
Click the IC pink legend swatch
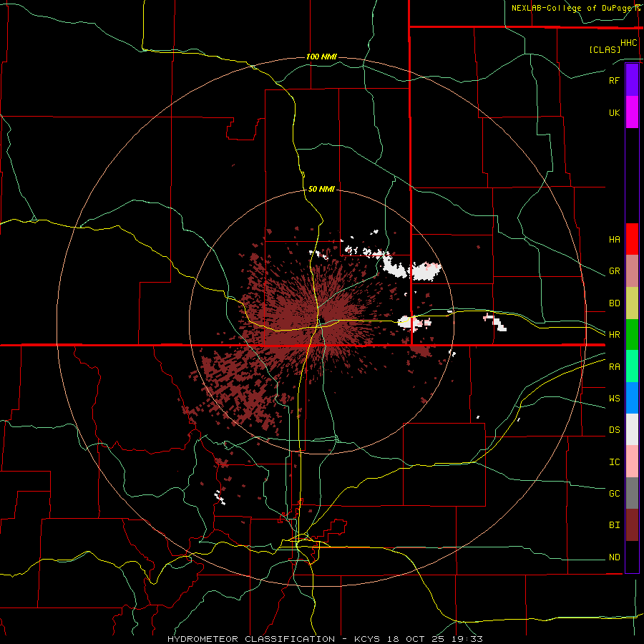tap(632, 462)
